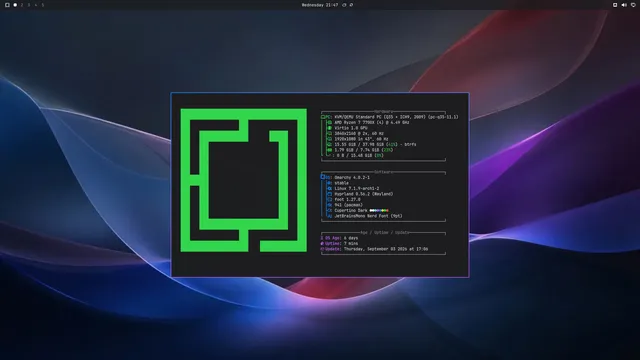The width and height of the screenshot is (640, 360).
Task: Click the PC icon in the Hardware box
Action: click(323, 117)
